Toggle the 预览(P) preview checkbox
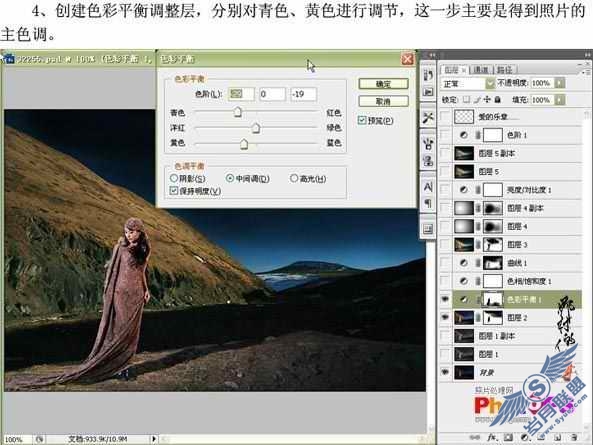593x445 pixels. click(x=362, y=121)
